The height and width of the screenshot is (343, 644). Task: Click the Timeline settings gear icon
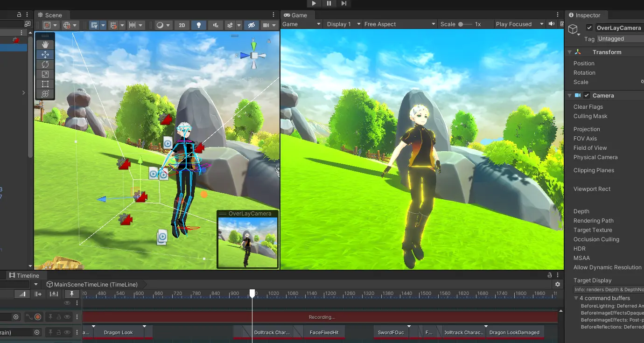(557, 284)
